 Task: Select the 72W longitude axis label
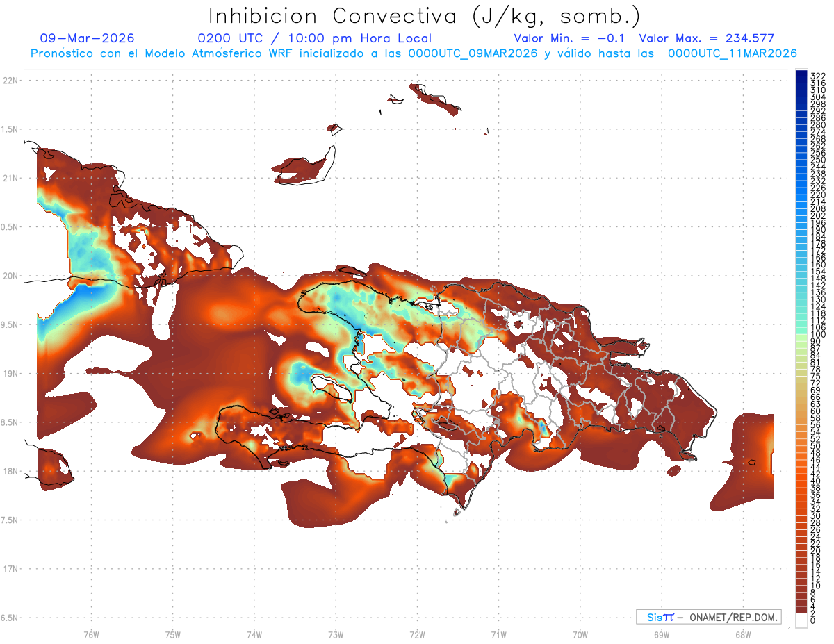pos(417,634)
